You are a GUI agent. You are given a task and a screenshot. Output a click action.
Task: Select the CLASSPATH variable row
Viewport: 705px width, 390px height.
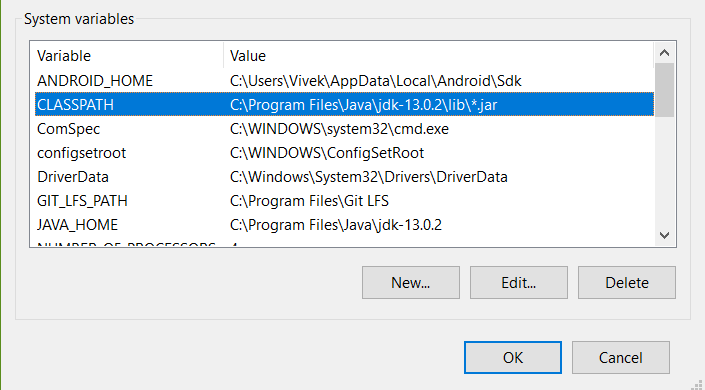344,105
